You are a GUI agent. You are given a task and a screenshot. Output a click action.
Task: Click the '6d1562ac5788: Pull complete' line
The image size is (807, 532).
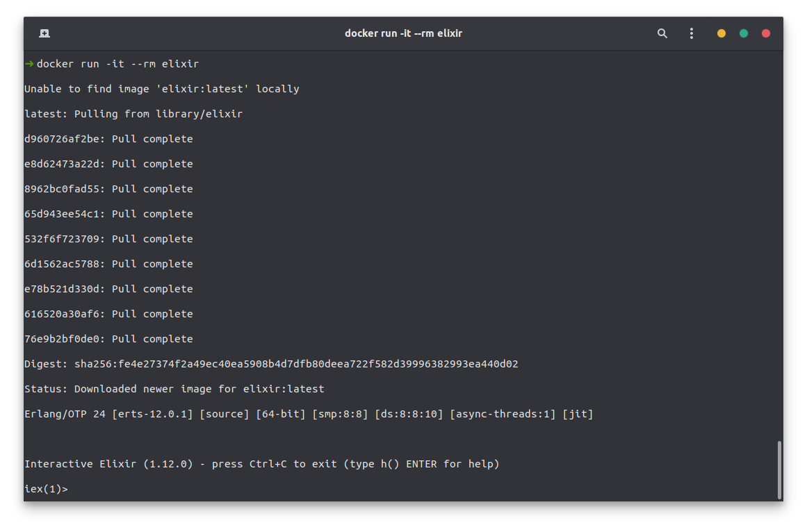click(108, 264)
